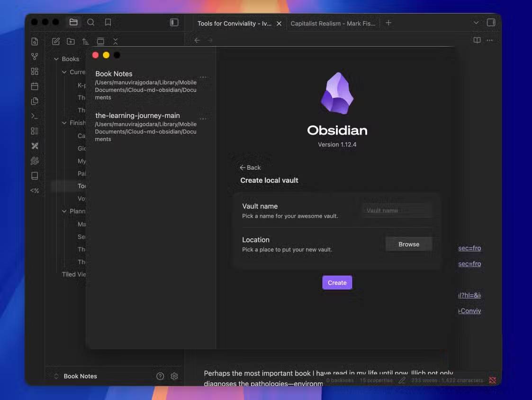This screenshot has width=532, height=400.
Task: Click the crossed pencil-ruler ribbon icon
Action: coord(35,146)
